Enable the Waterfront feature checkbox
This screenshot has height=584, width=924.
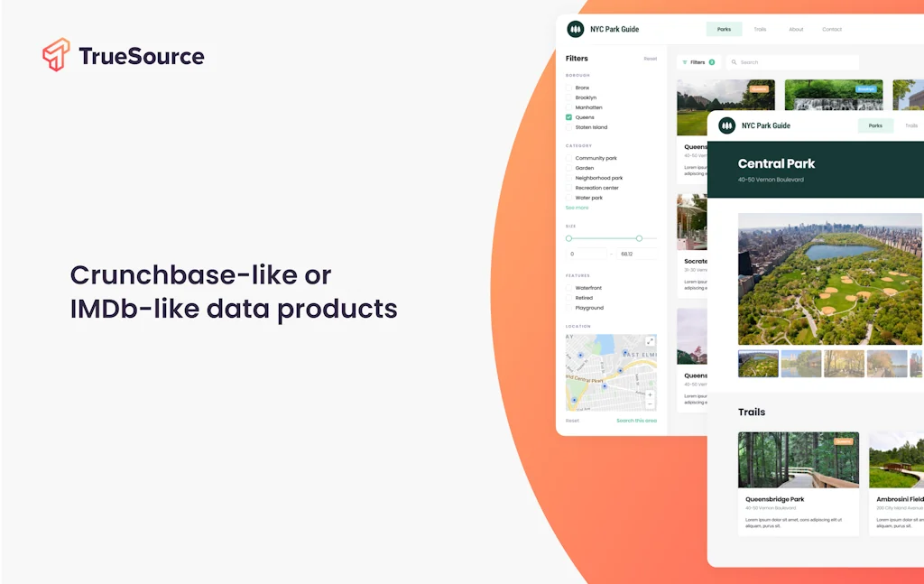[568, 288]
